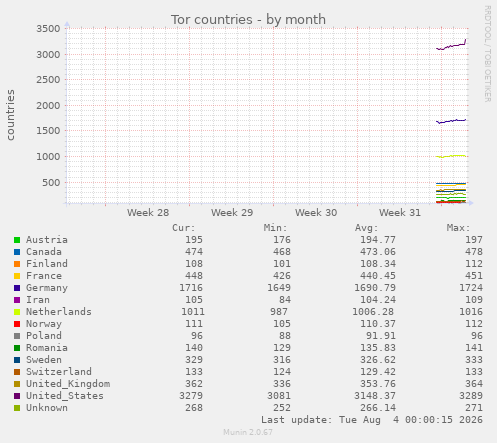The width and height of the screenshot is (497, 443).
Task: Click Unknown average value 266.14
Action: [x=378, y=408]
